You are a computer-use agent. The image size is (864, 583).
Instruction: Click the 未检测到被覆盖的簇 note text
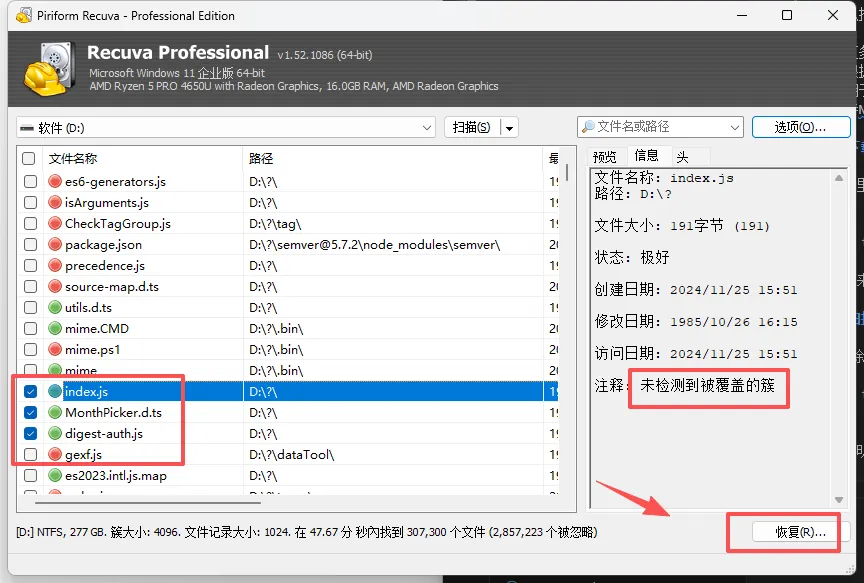(708, 385)
